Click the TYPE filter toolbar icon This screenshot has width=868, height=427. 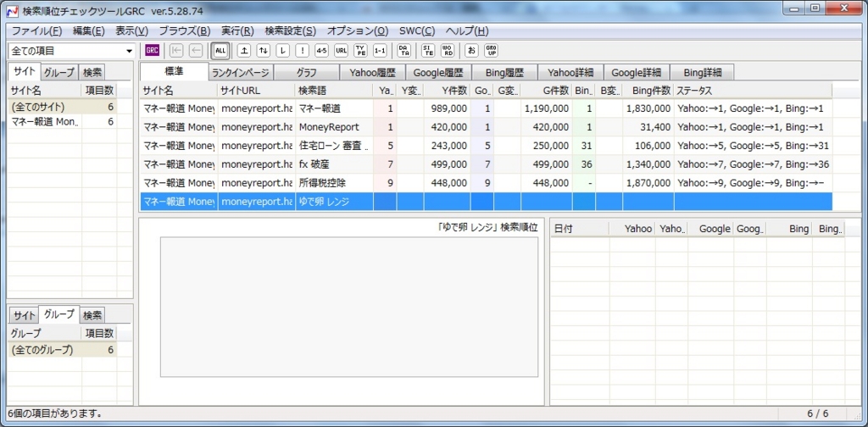point(360,51)
